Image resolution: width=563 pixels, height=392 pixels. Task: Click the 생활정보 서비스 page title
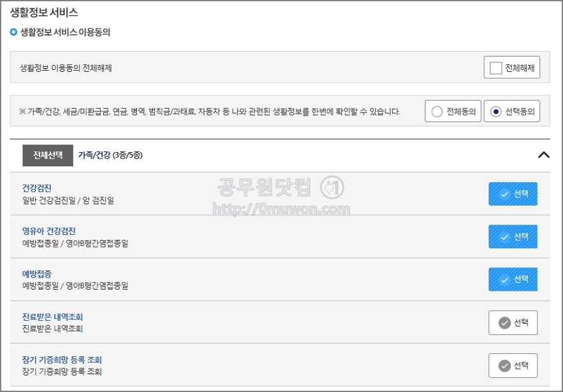(x=44, y=13)
